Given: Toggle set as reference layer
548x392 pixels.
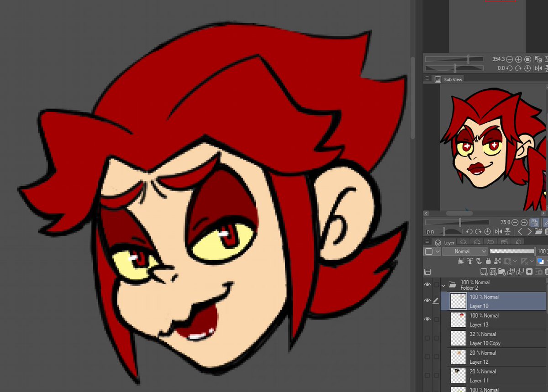Looking at the screenshot, I should coord(471,261).
